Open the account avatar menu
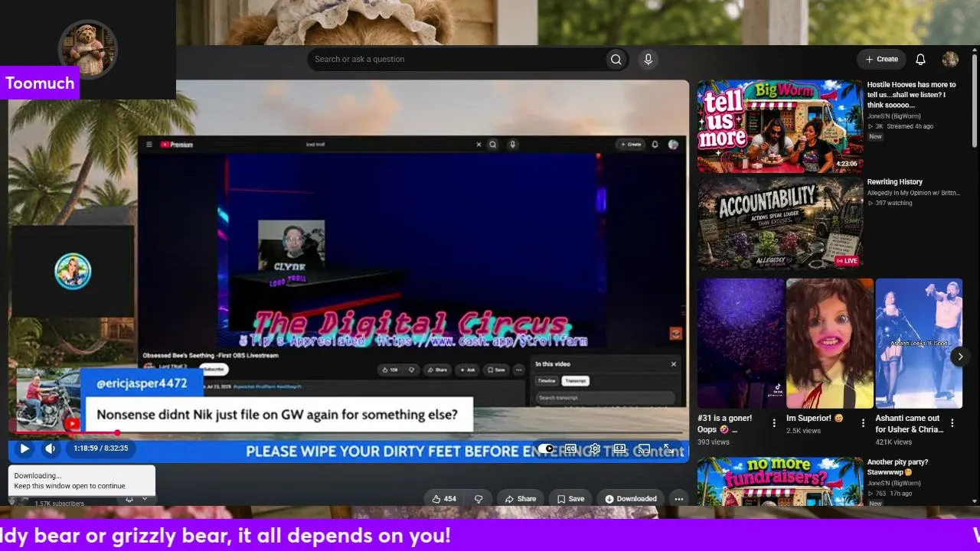 (950, 60)
